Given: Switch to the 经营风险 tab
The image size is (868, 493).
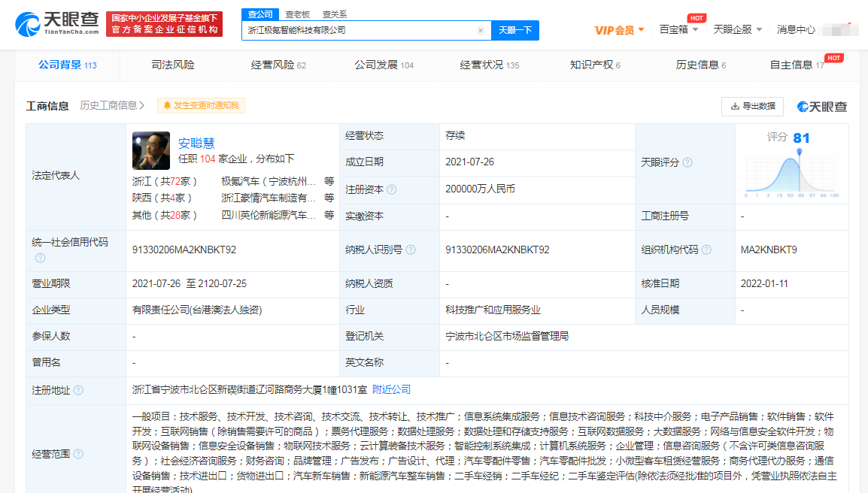Looking at the screenshot, I should (x=278, y=65).
